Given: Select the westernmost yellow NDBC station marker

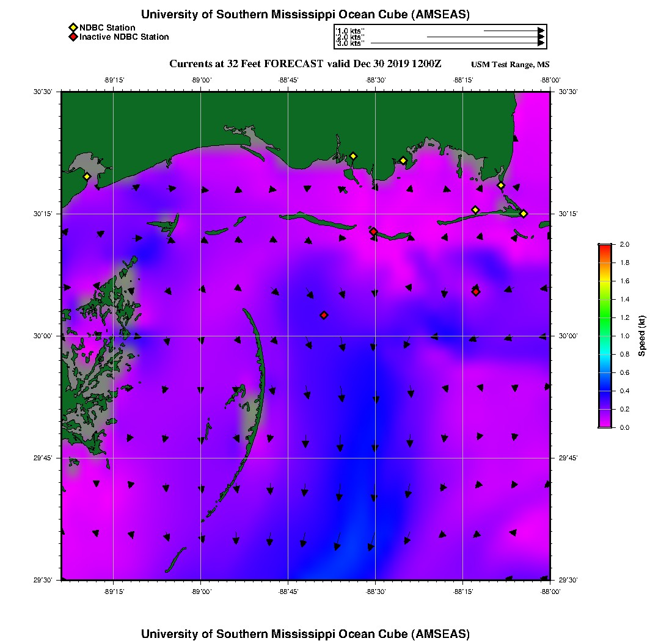Looking at the screenshot, I should tap(87, 176).
